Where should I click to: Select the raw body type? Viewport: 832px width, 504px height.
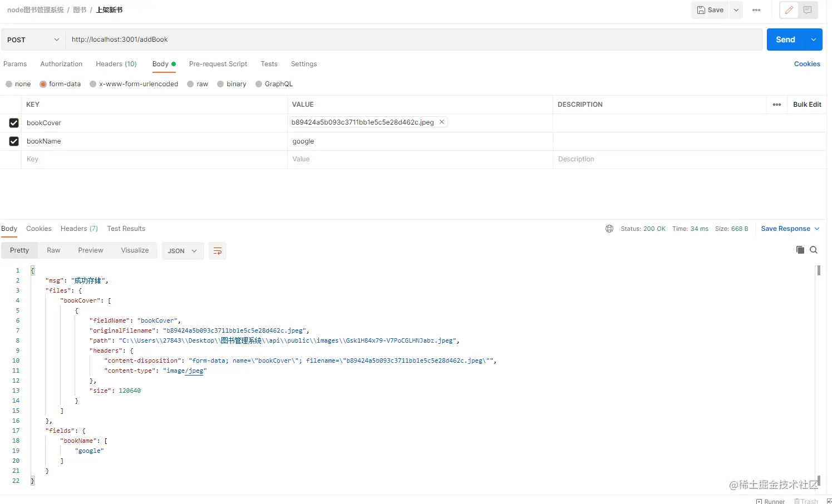[198, 84]
